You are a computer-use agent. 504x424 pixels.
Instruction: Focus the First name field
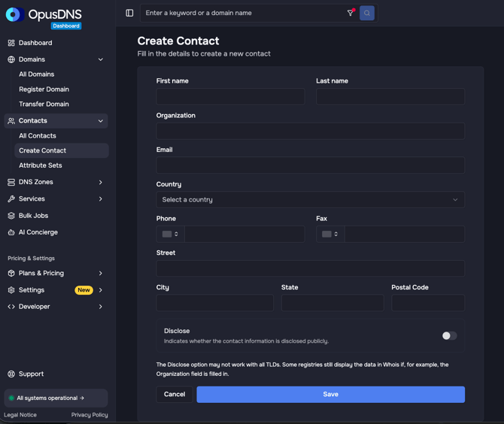[230, 96]
